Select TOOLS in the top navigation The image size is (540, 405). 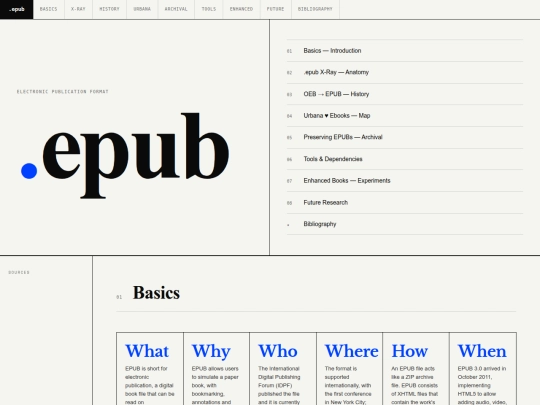(x=209, y=9)
